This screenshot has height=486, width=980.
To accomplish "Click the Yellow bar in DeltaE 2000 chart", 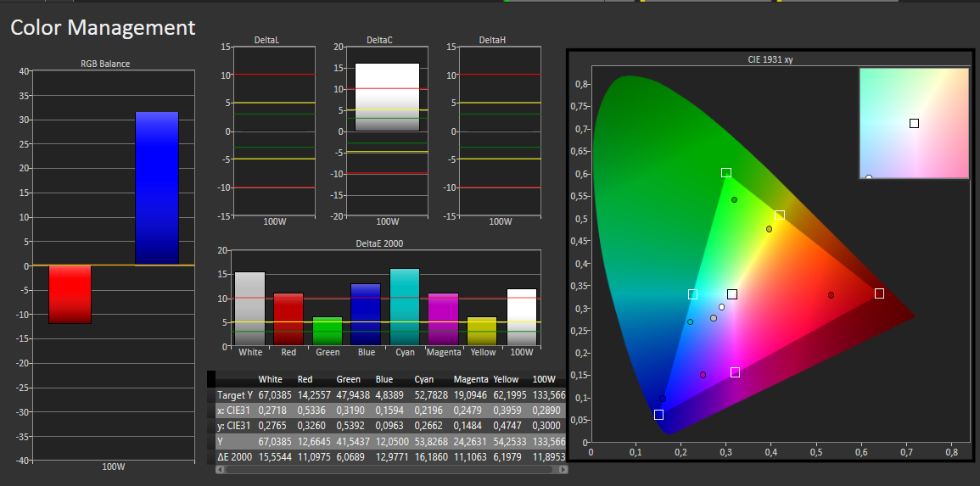I will 483,331.
